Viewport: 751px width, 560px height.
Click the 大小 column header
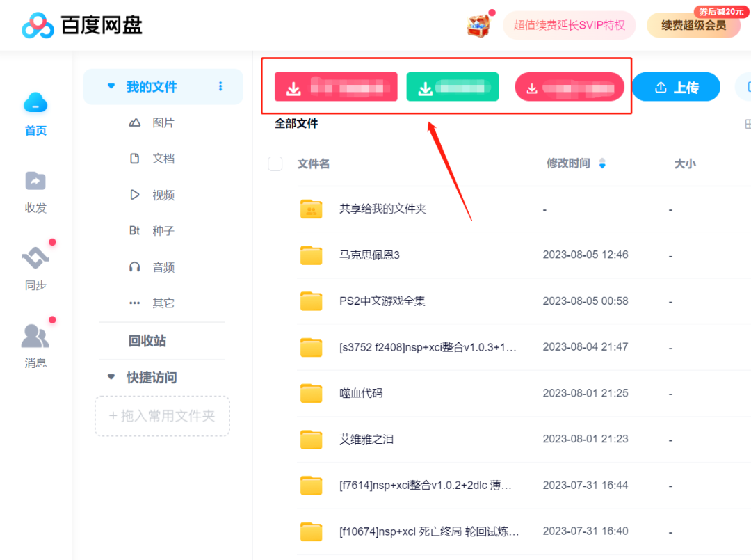(685, 164)
